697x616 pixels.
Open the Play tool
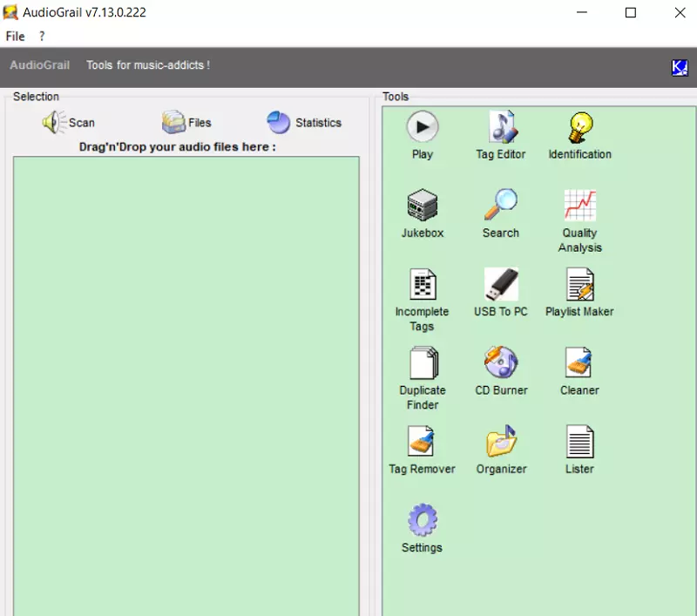[423, 128]
